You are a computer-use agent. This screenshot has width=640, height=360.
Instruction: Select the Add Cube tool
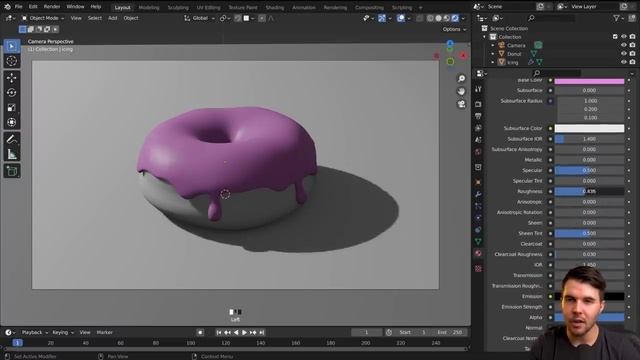pyautogui.click(x=12, y=171)
